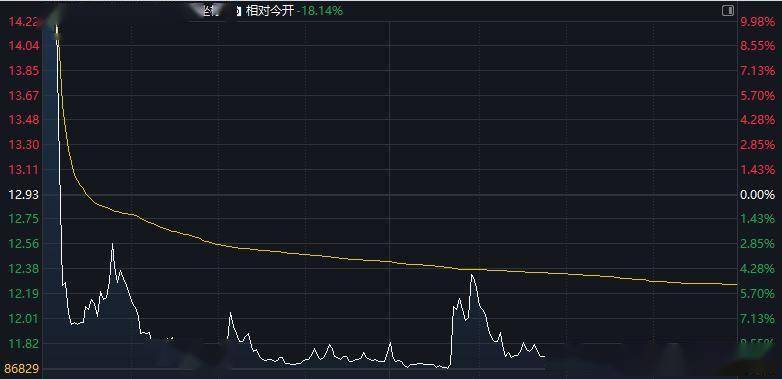Click the 0.00% baseline percentage label

point(758,194)
